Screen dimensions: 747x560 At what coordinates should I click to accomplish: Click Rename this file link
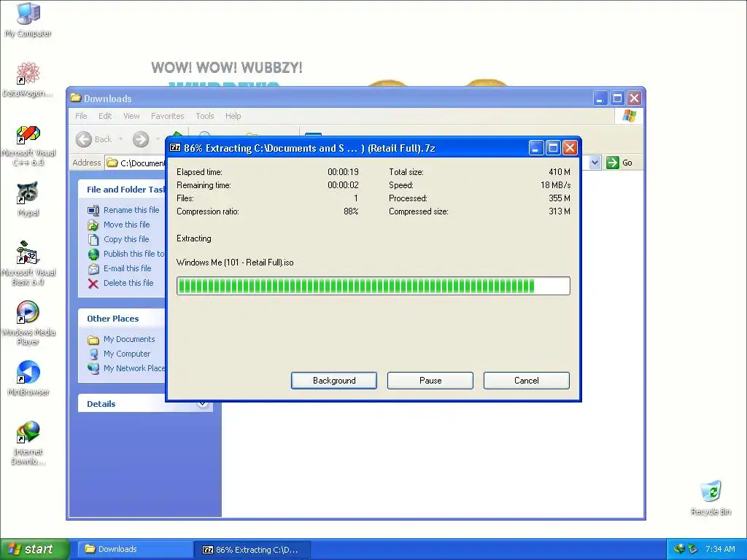click(x=131, y=210)
